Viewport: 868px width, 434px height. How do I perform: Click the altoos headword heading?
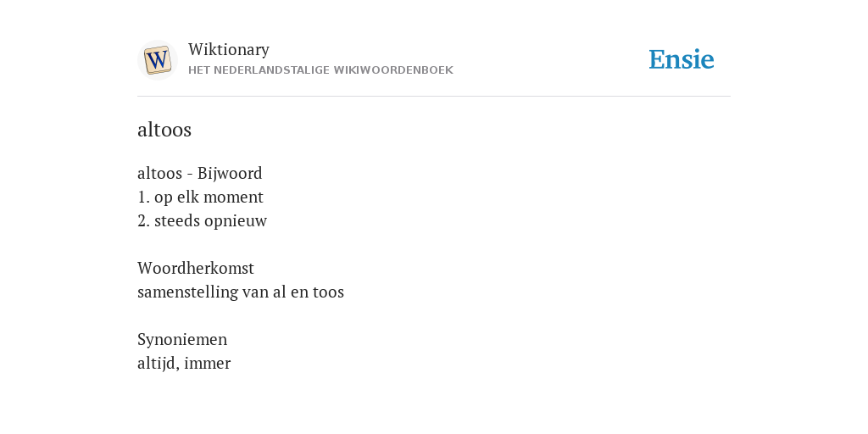164,130
